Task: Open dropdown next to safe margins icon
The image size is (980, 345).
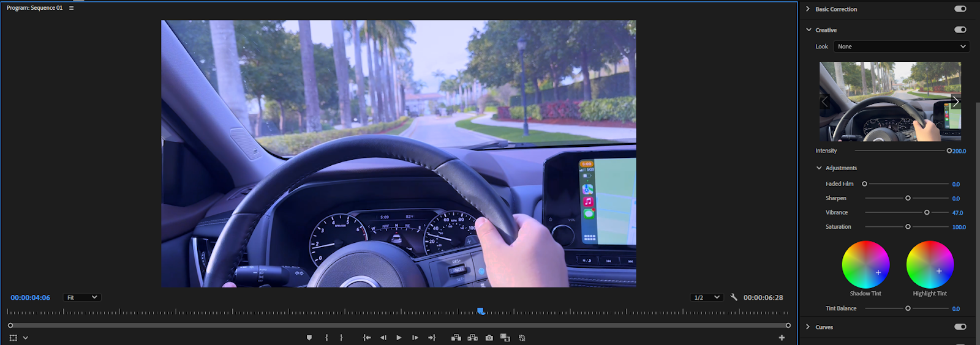Action: (25, 338)
